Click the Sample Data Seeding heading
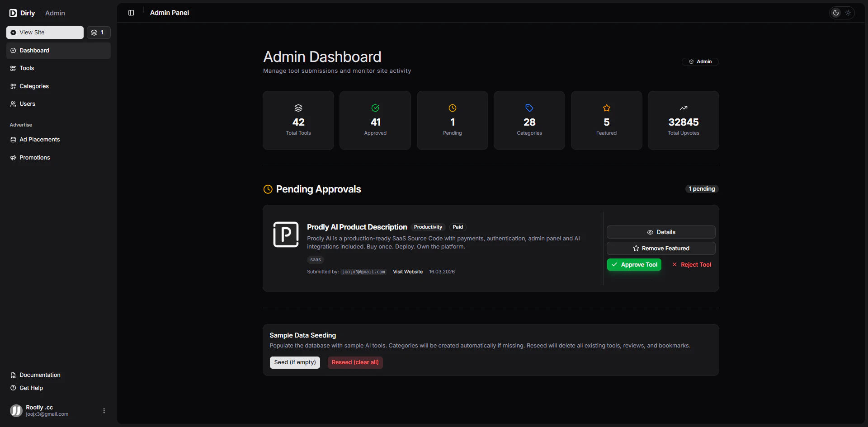The height and width of the screenshot is (427, 868). 303,335
